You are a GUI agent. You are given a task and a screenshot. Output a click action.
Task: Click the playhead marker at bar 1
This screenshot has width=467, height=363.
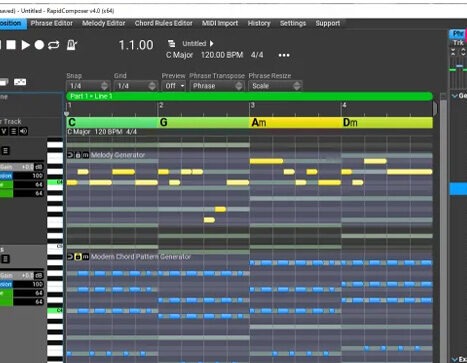tap(67, 114)
